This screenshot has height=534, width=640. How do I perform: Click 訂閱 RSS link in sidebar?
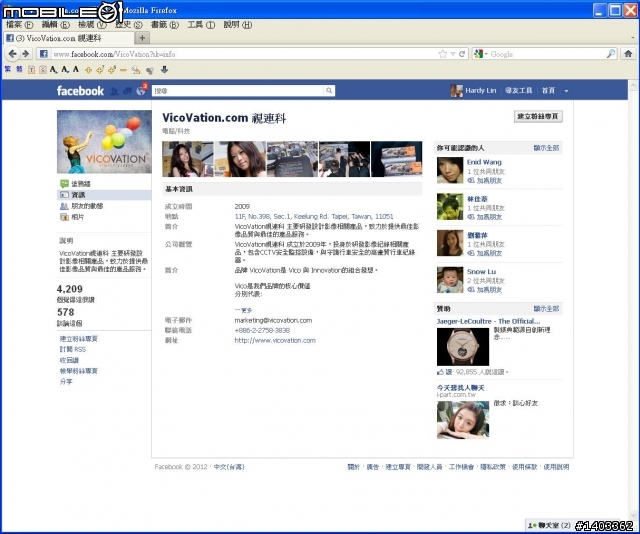pyautogui.click(x=73, y=349)
